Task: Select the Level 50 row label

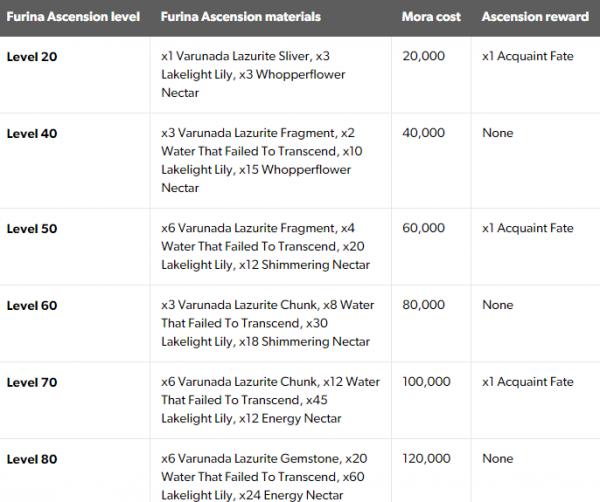Action: (32, 228)
